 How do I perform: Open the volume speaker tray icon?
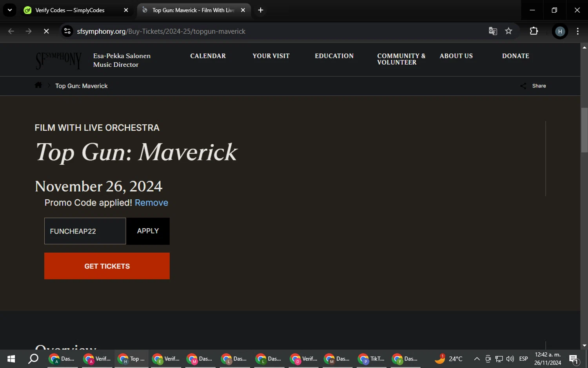510,359
